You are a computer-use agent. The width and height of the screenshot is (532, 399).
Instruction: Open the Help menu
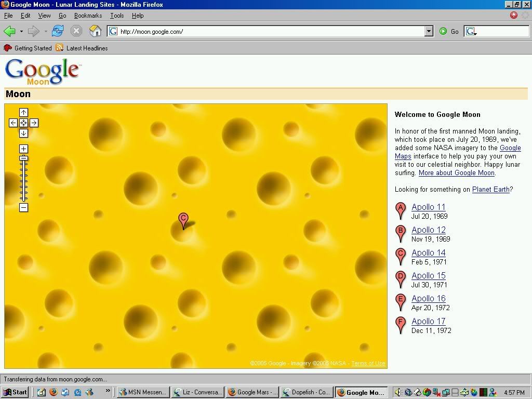coord(138,16)
